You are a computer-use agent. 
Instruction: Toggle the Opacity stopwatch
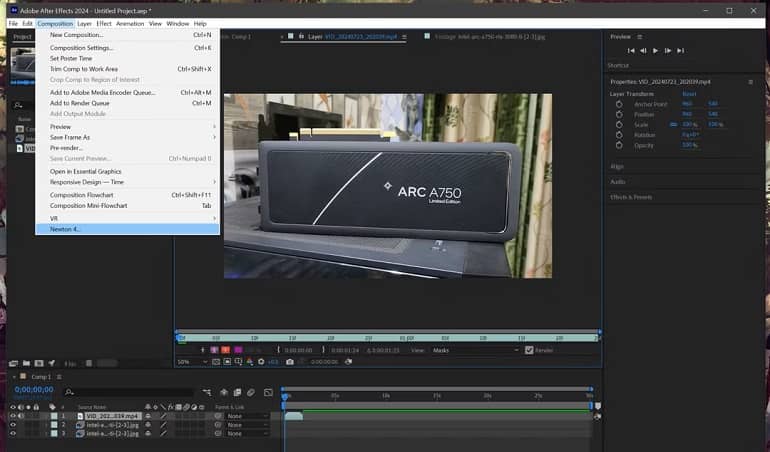(619, 145)
